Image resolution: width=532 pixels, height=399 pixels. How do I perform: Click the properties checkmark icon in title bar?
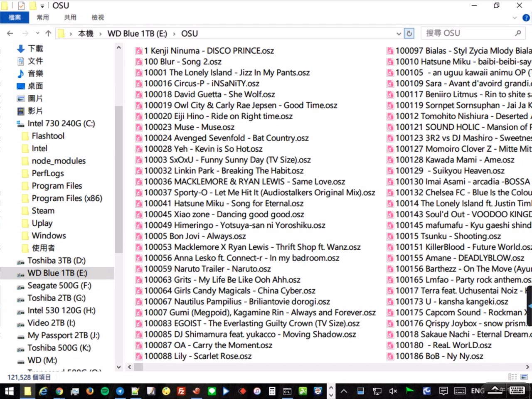coord(21,6)
